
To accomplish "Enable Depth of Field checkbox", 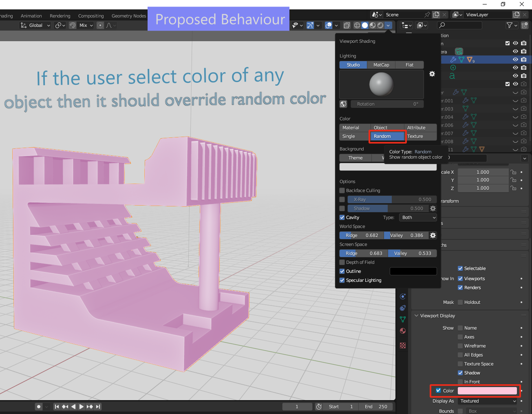I will pos(342,262).
